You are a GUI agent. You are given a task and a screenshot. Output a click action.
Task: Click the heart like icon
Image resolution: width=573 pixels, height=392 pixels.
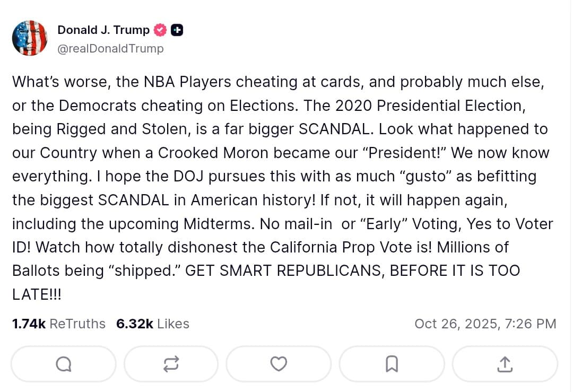pos(279,364)
